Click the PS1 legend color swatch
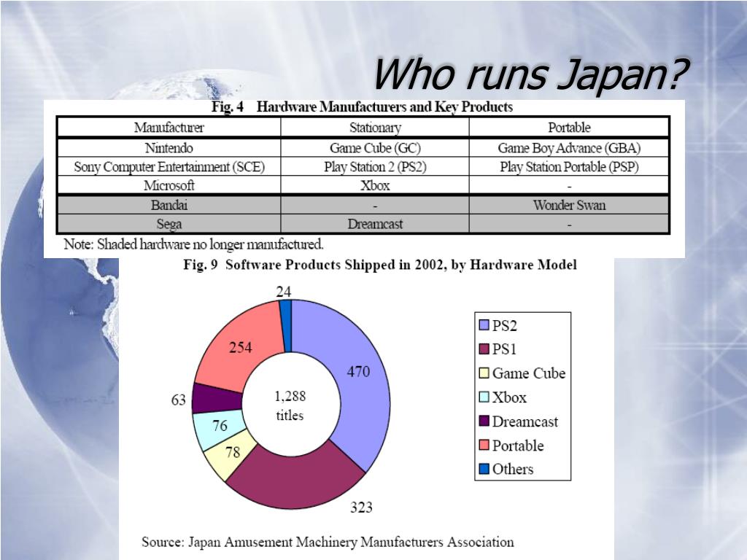Image resolution: width=747 pixels, height=560 pixels. pos(484,349)
